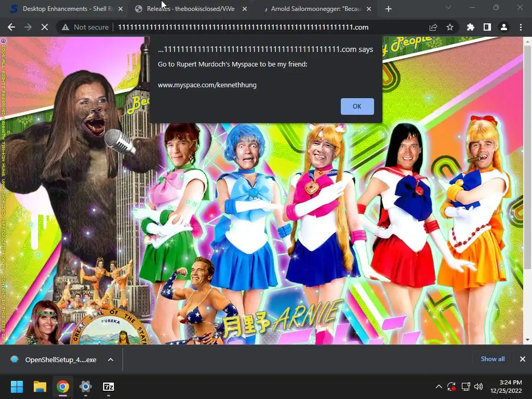Image resolution: width=532 pixels, height=399 pixels.
Task: Minimize the Chrome window
Action: pos(472,7)
